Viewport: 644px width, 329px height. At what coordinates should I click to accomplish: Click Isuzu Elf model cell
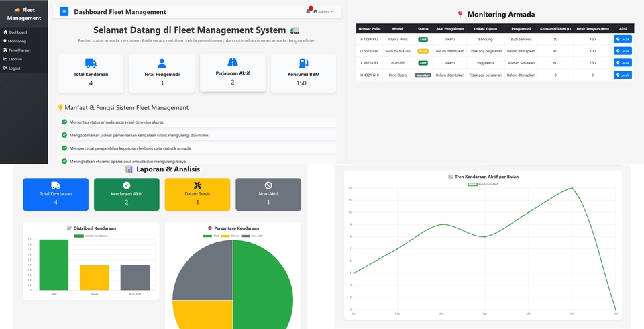[398, 63]
